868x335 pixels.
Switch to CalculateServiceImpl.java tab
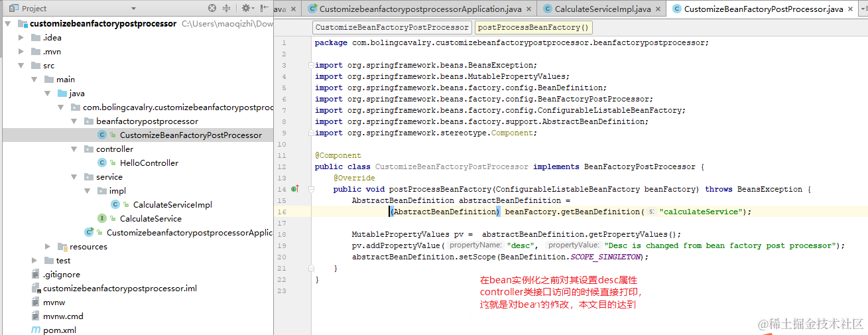[x=602, y=9]
